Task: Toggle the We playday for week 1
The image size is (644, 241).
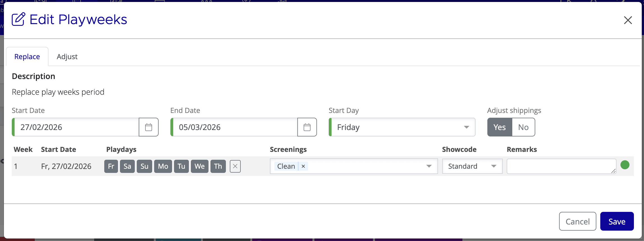Action: click(x=199, y=166)
